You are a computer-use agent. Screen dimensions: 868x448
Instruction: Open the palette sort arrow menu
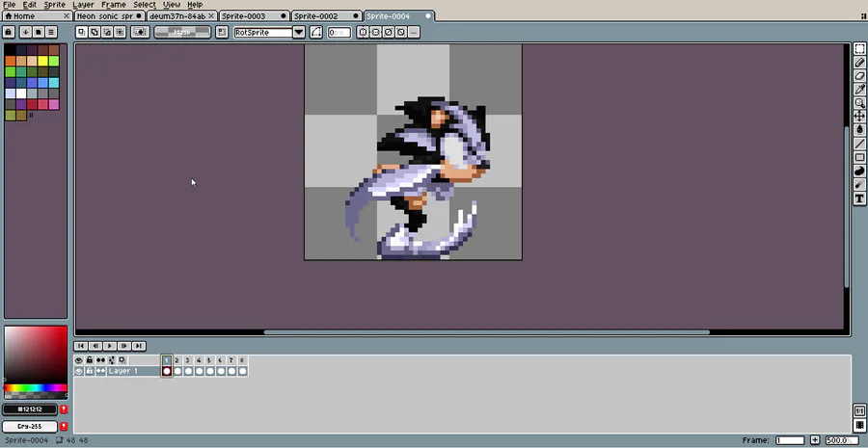(25, 32)
